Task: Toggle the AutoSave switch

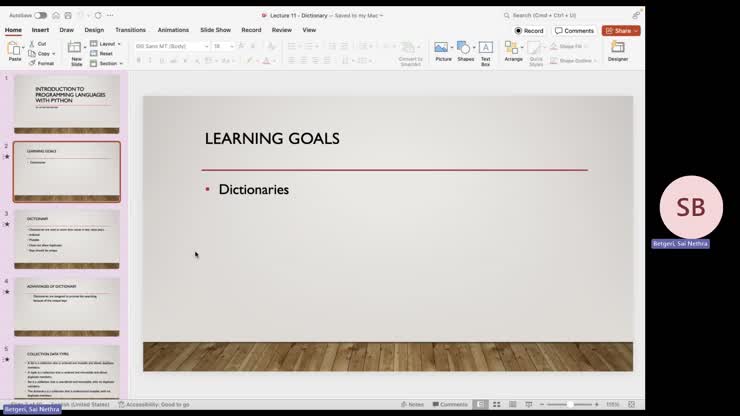Action: click(x=40, y=15)
